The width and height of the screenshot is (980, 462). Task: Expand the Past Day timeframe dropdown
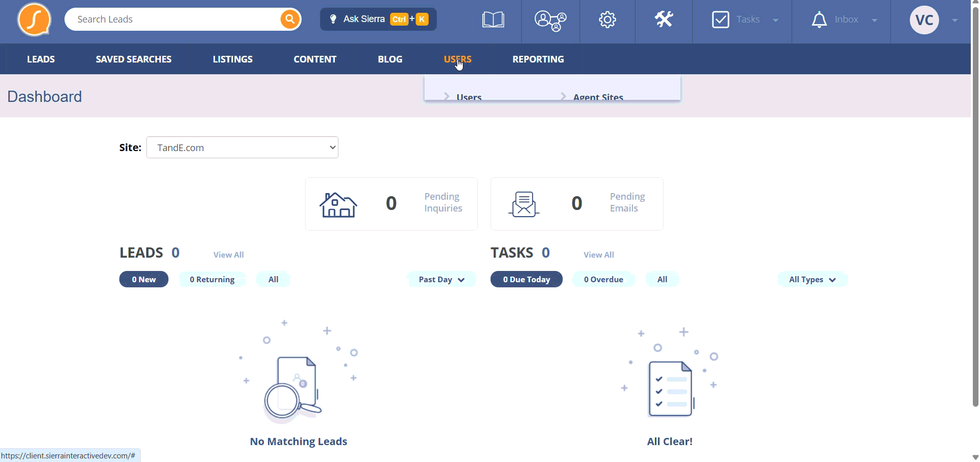(441, 279)
